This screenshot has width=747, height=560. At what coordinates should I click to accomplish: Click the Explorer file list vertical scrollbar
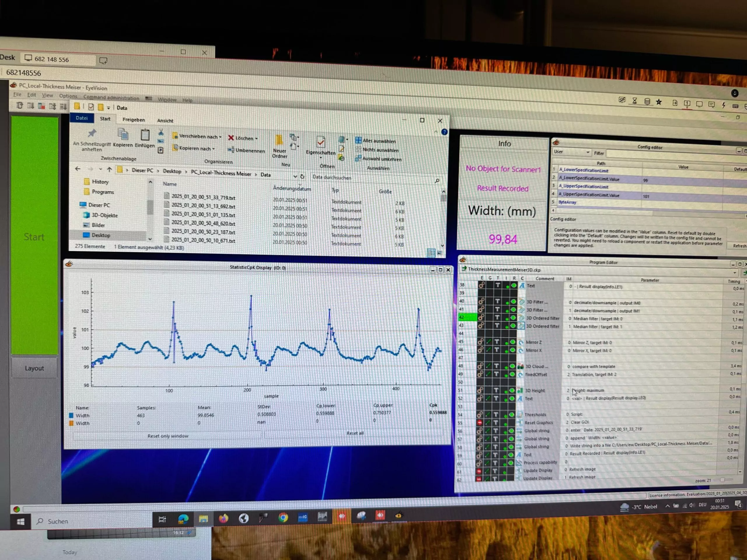[x=443, y=218]
